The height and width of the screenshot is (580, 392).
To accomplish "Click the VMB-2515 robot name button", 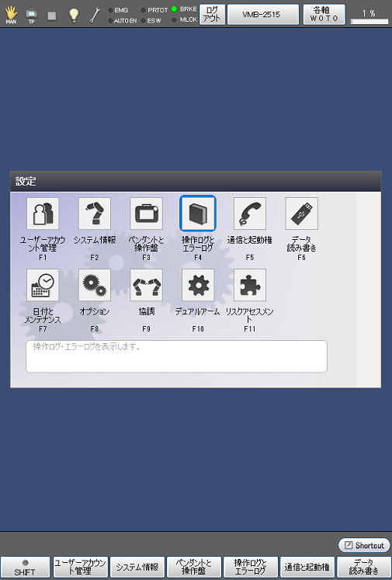I will (263, 15).
